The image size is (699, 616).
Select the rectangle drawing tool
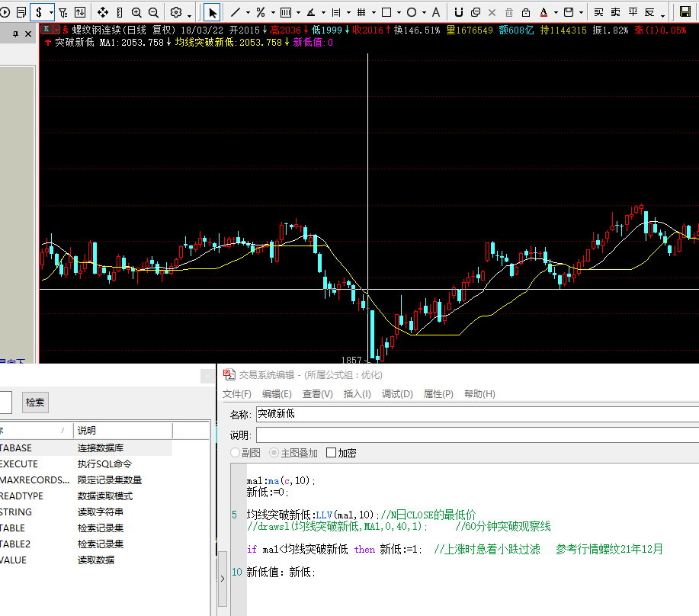click(x=386, y=12)
